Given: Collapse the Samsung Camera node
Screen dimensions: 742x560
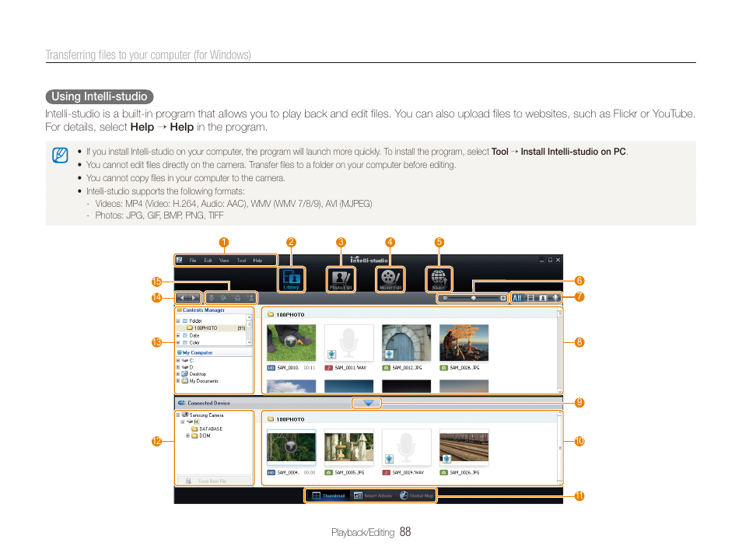Looking at the screenshot, I should 178,415.
